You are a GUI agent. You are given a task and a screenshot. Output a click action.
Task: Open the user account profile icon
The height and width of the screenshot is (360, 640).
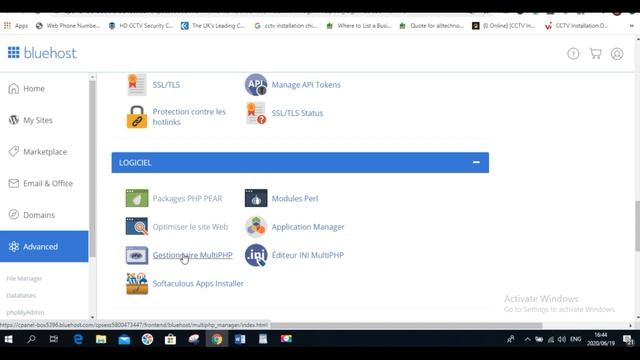[x=617, y=53]
